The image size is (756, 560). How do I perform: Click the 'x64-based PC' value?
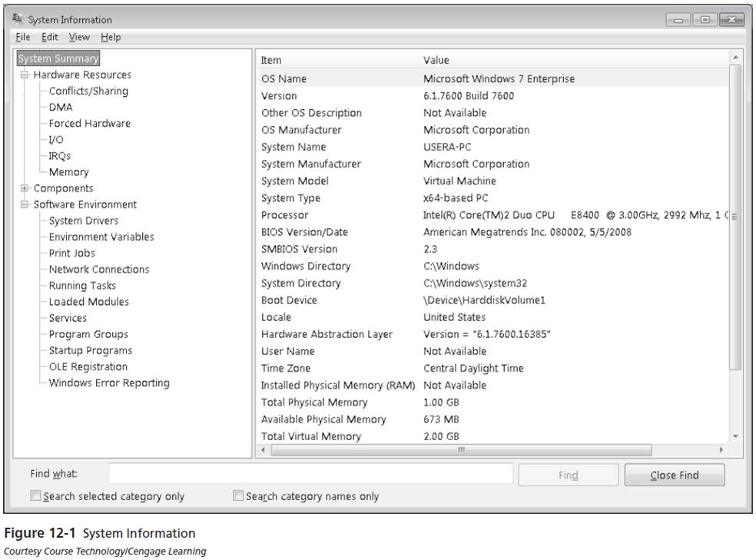click(x=456, y=198)
